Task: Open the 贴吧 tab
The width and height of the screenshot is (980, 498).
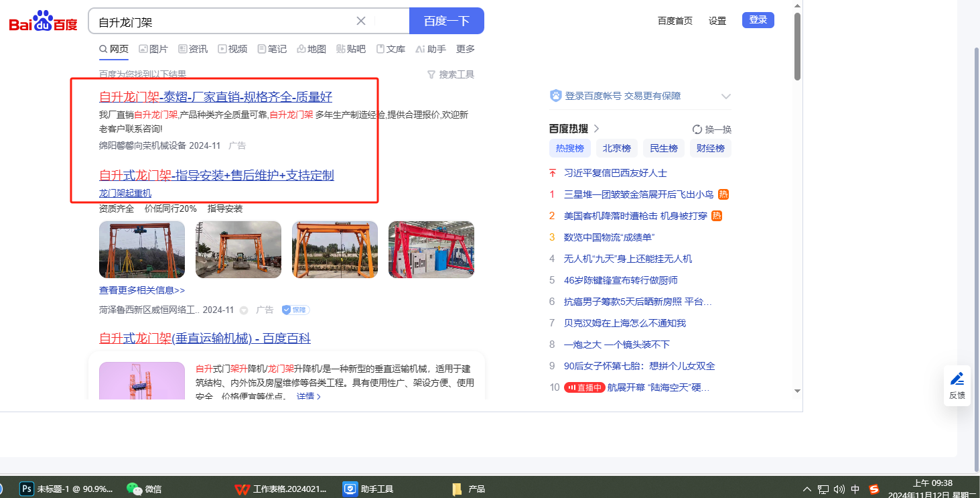Action: coord(351,49)
